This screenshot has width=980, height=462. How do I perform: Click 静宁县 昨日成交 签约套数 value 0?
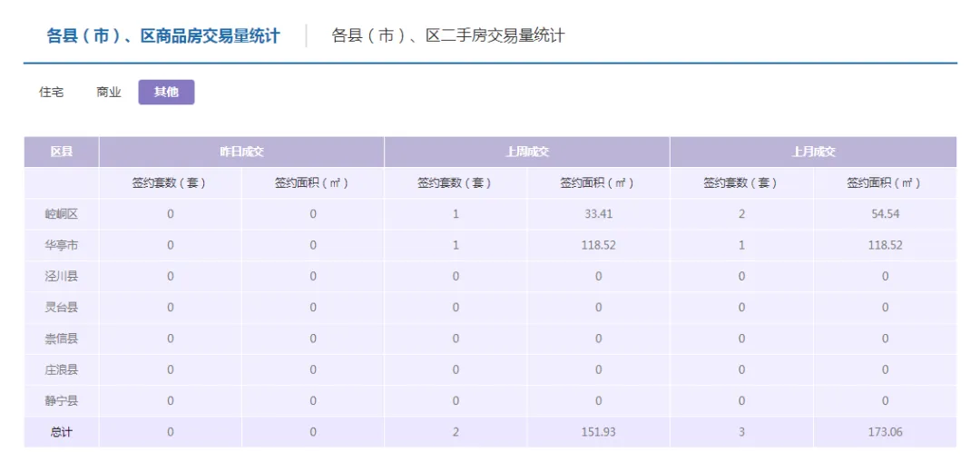point(170,401)
